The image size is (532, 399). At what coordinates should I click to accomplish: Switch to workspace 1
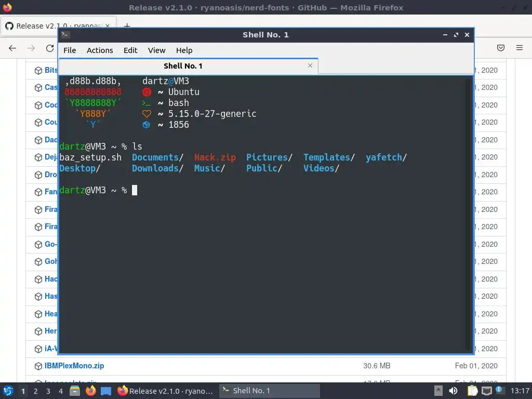tap(23, 391)
